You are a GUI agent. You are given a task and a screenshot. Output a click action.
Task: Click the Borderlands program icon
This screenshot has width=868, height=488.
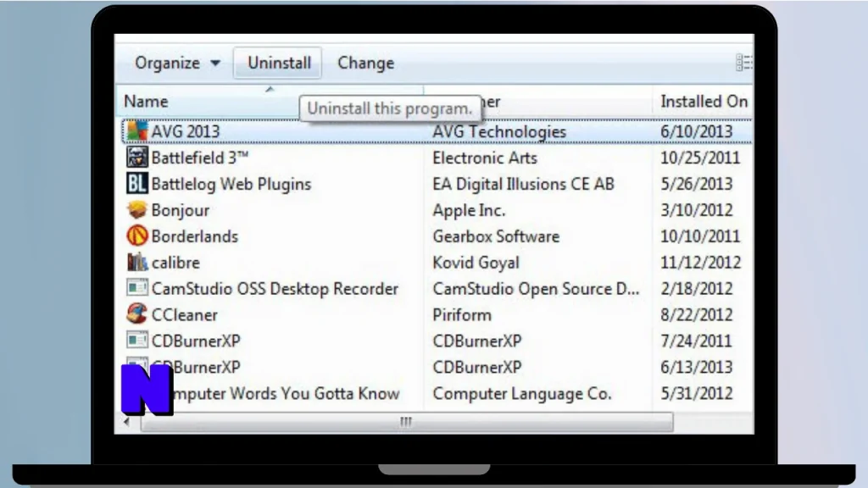point(136,236)
